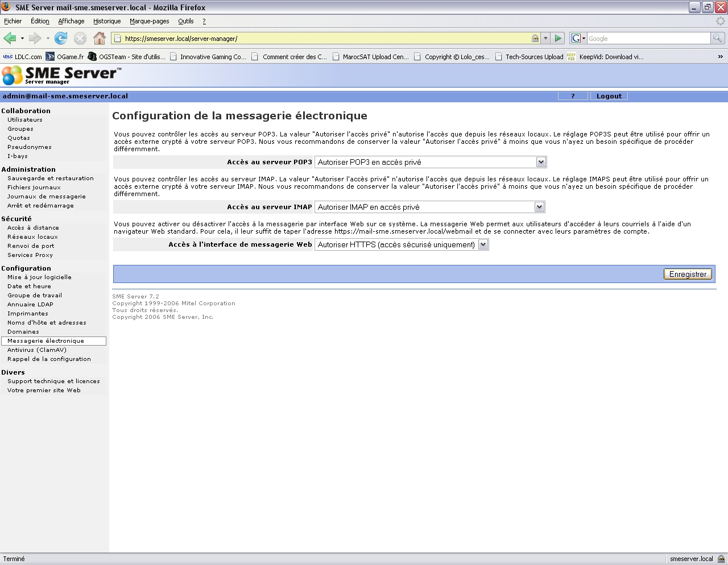Image resolution: width=728 pixels, height=565 pixels.
Task: Click the Stop loading icon
Action: (80, 38)
